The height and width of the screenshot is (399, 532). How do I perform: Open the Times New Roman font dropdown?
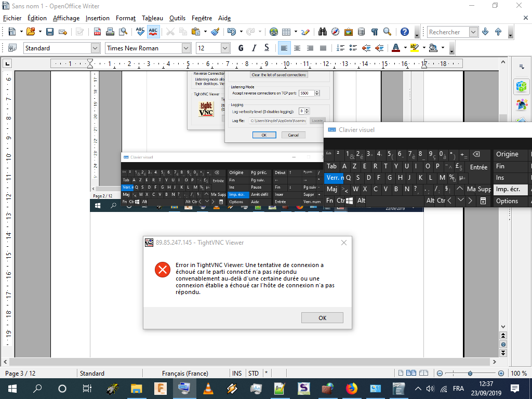[186, 48]
